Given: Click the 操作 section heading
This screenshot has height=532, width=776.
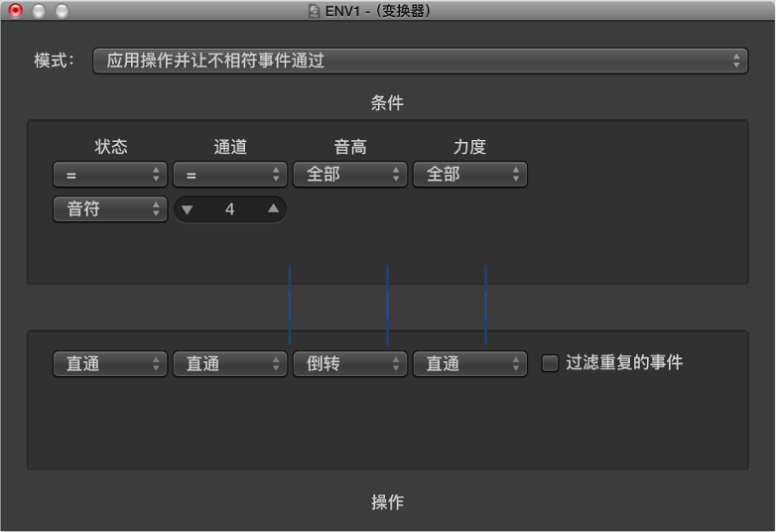Looking at the screenshot, I should [388, 502].
